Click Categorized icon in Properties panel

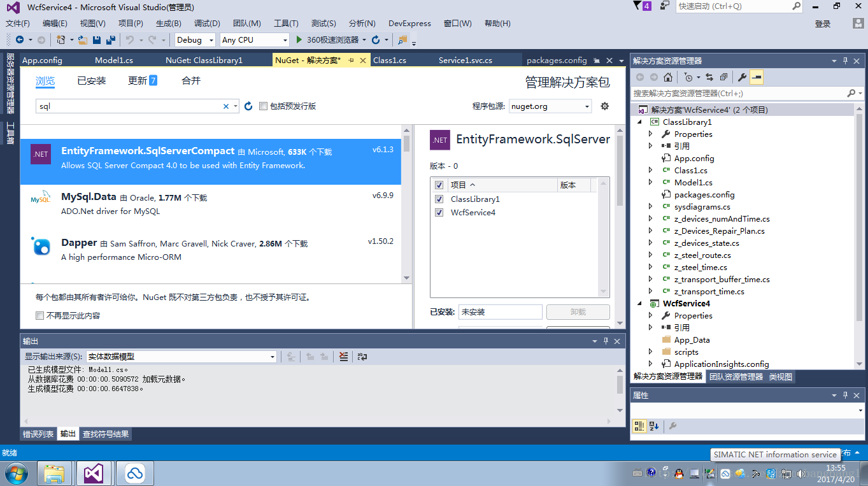tap(639, 426)
